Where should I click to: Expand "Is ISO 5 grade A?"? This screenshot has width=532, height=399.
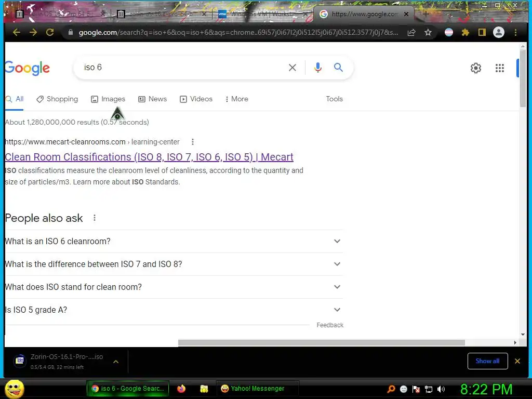(x=174, y=310)
